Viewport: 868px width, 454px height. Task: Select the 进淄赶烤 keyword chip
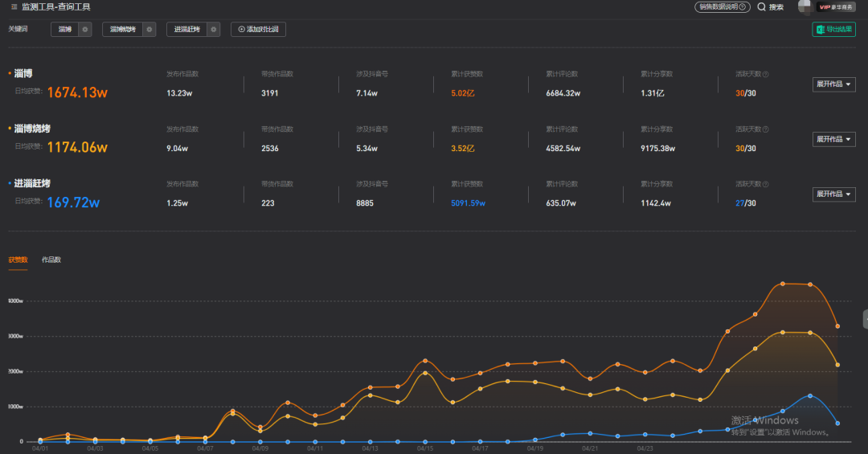pyautogui.click(x=187, y=30)
